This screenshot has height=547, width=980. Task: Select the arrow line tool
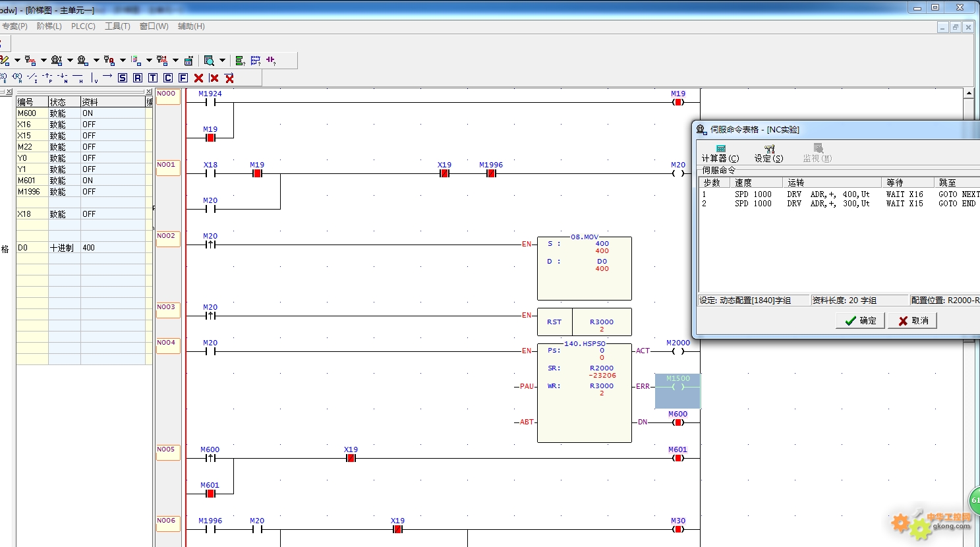(107, 77)
